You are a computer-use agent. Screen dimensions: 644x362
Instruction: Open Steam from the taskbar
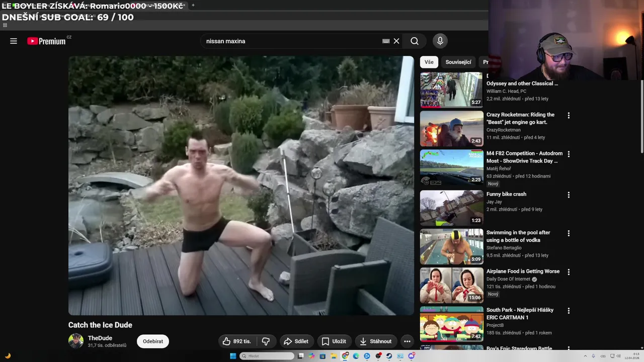[389, 356]
